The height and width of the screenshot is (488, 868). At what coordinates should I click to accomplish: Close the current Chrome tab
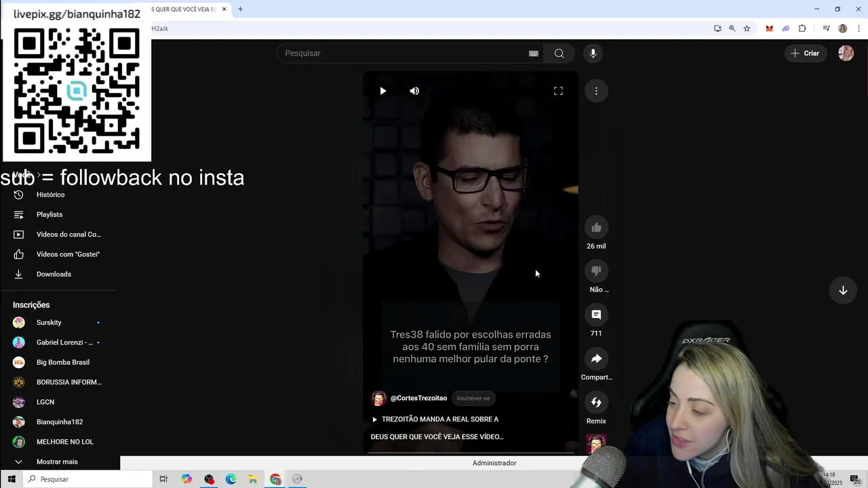(x=224, y=9)
